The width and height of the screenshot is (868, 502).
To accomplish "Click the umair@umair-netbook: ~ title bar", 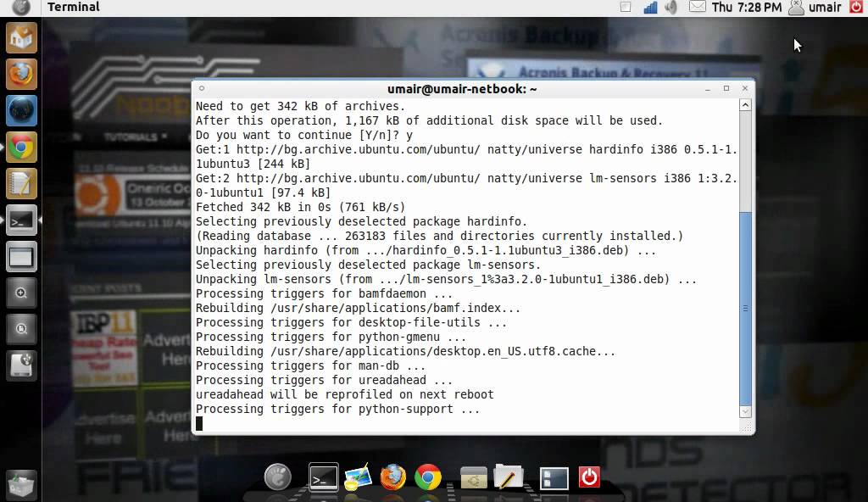I will pos(462,89).
